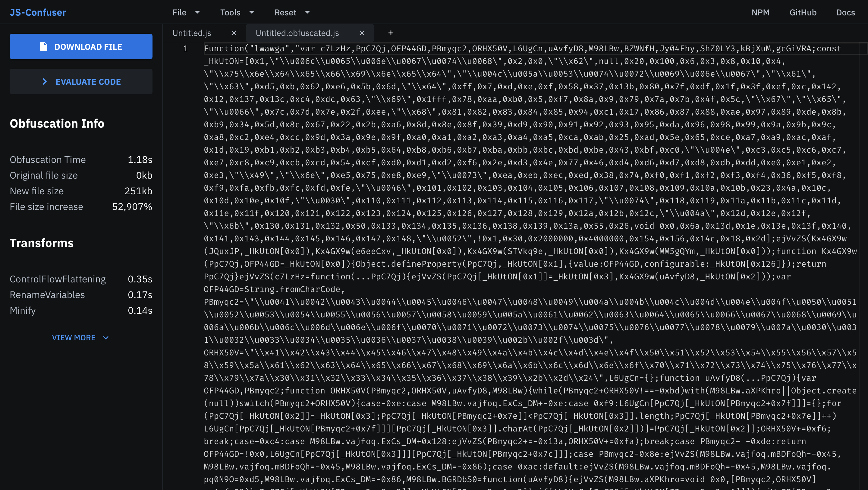Click the Tools menu dropdown arrow
The width and height of the screenshot is (868, 490).
click(x=251, y=12)
